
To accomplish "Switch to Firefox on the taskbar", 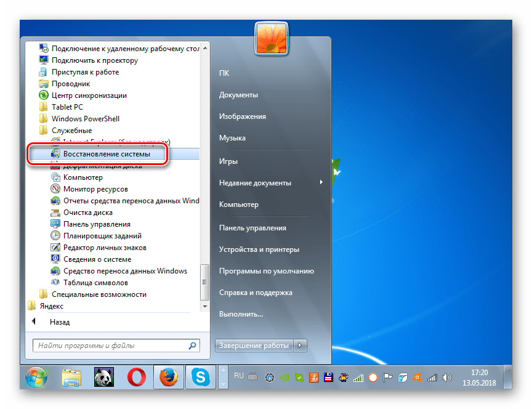I will [x=169, y=377].
